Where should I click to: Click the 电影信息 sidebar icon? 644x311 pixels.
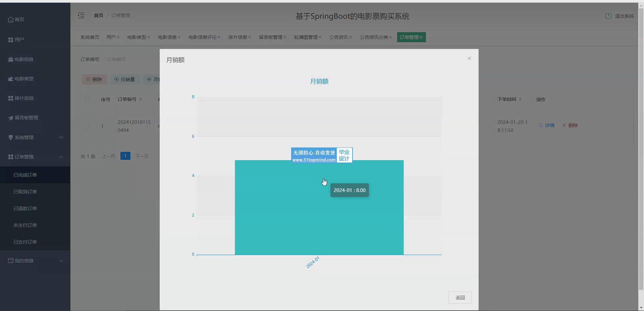tap(11, 59)
